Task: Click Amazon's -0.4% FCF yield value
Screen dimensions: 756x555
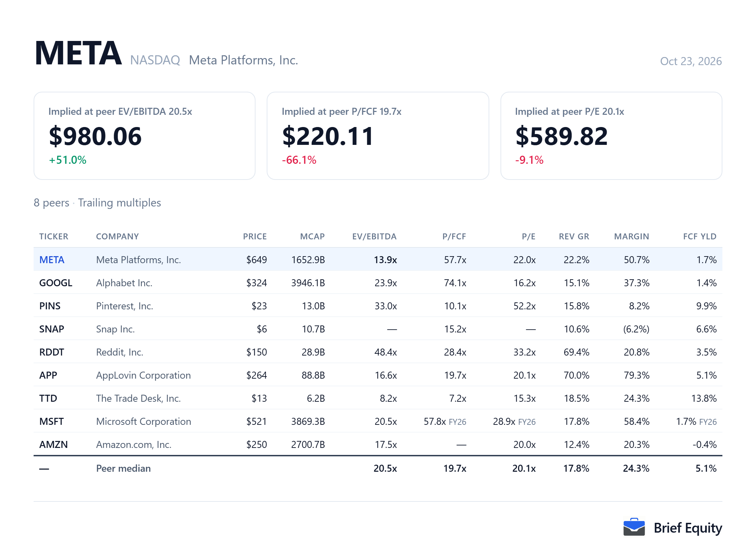Action: click(x=705, y=444)
